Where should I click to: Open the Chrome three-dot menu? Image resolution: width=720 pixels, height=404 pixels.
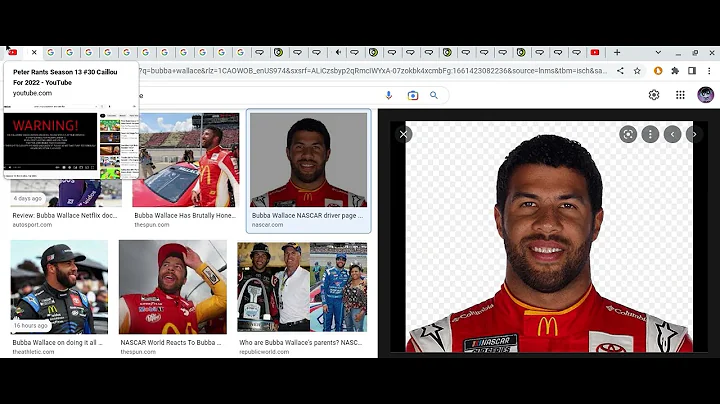pos(709,71)
